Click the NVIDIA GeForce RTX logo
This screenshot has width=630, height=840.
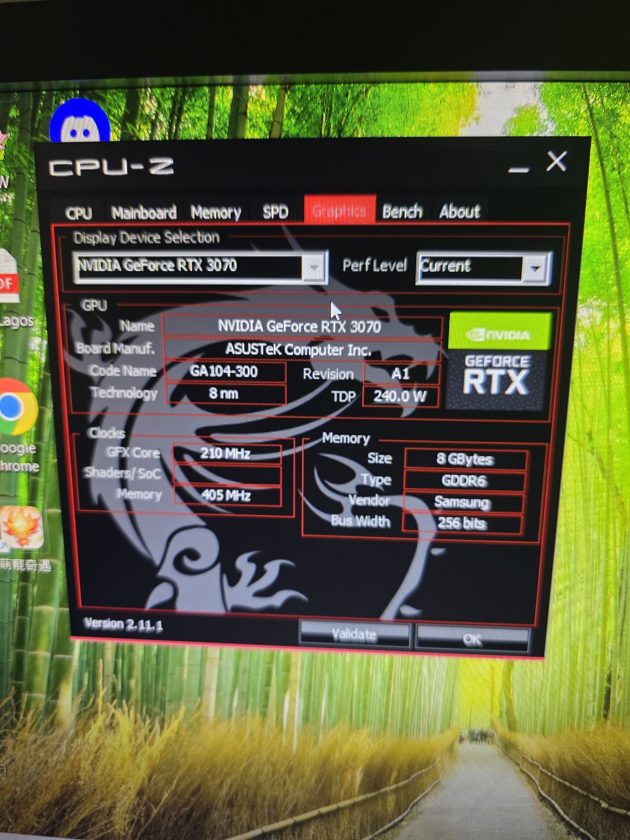pyautogui.click(x=498, y=361)
